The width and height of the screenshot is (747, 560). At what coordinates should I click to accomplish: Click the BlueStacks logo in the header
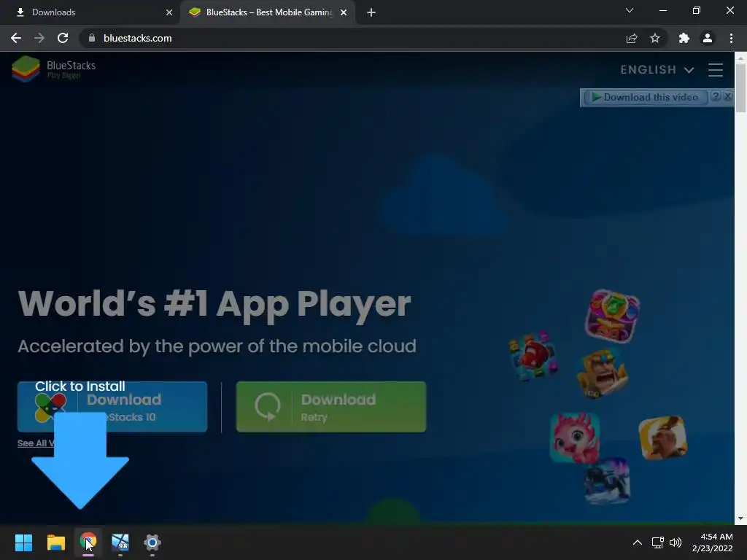53,69
